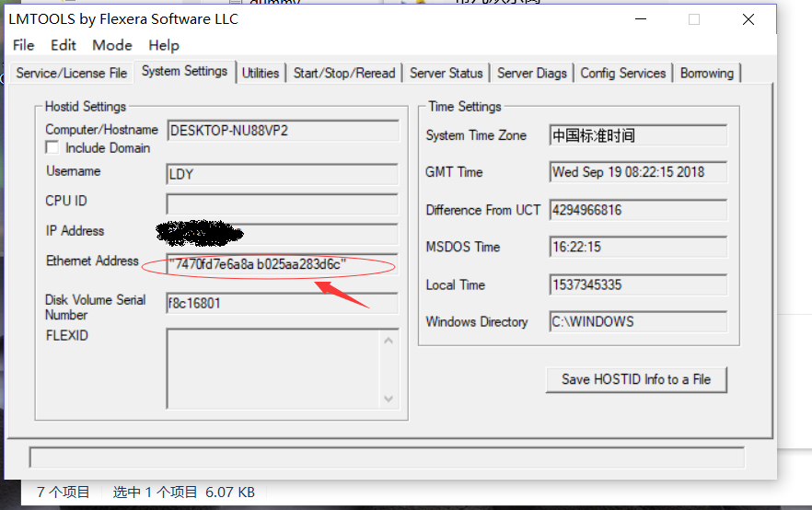Click the Disk Volume Serial Number field f8c16801
This screenshot has height=510, width=812.
[283, 303]
